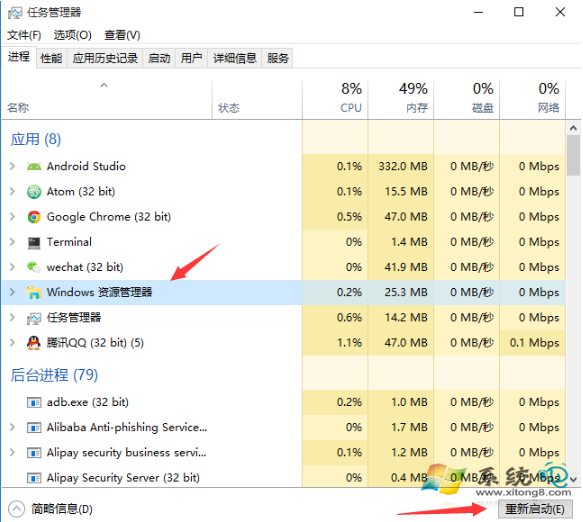Viewport: 583px width, 522px height.
Task: Open the 详细信息 tab
Action: [235, 58]
